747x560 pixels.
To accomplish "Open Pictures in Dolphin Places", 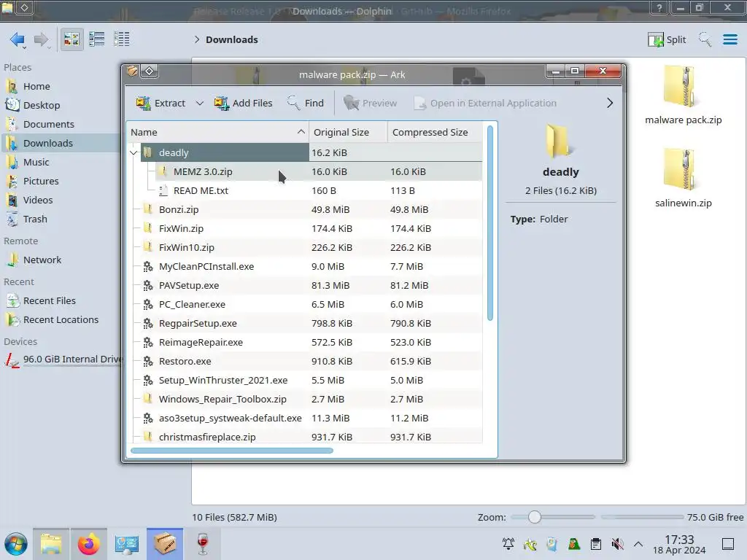I will click(x=60, y=181).
